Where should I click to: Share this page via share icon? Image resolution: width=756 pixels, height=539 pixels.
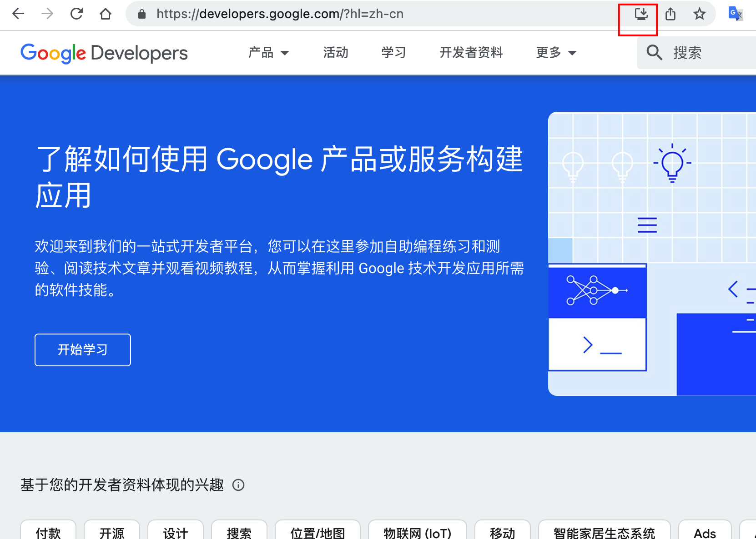[x=670, y=14]
